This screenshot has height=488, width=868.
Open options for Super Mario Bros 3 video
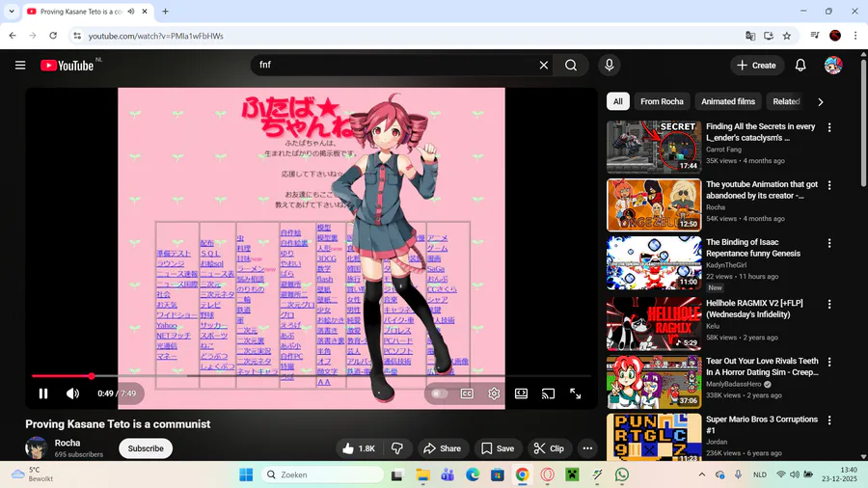829,420
